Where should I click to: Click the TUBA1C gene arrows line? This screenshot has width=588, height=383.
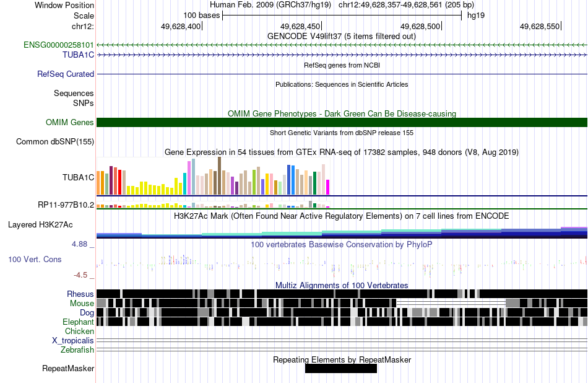click(x=342, y=55)
